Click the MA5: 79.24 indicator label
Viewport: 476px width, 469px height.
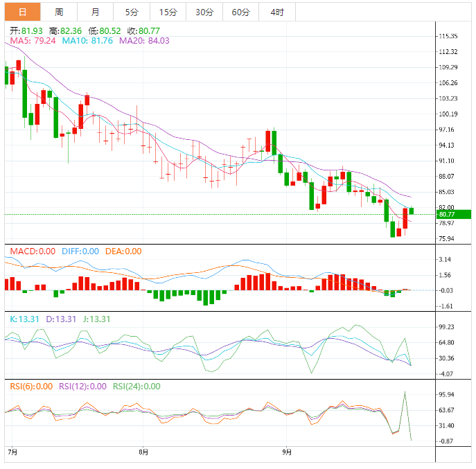pos(33,41)
